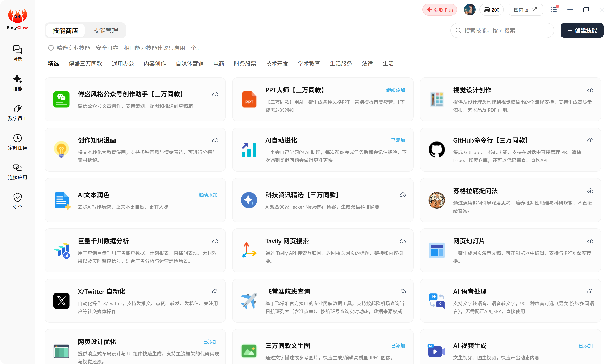Select the 法律 category
The image size is (613, 364).
click(367, 64)
